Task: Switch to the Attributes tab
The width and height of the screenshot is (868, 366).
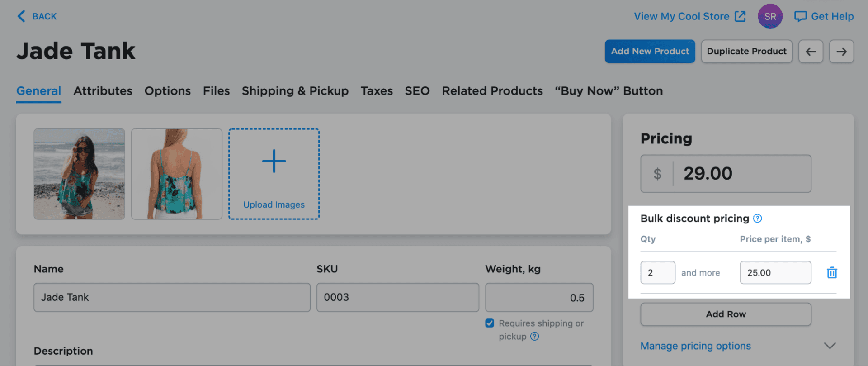Action: point(103,91)
